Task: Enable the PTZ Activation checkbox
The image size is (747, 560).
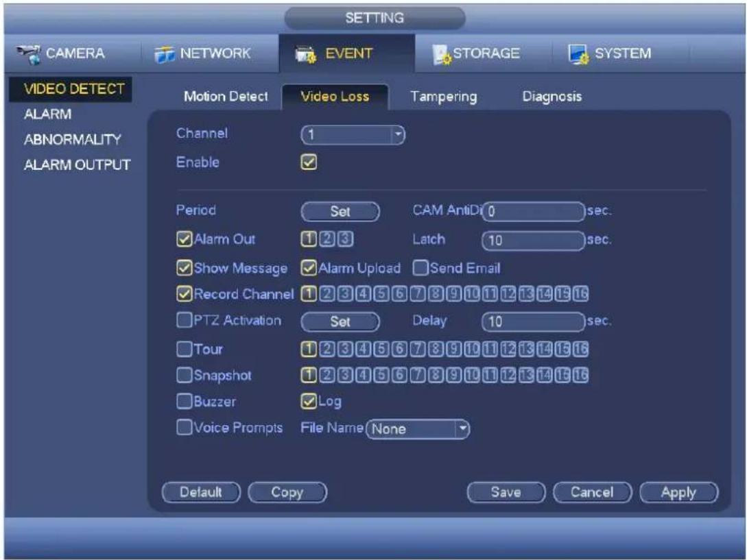Action: coord(185,320)
